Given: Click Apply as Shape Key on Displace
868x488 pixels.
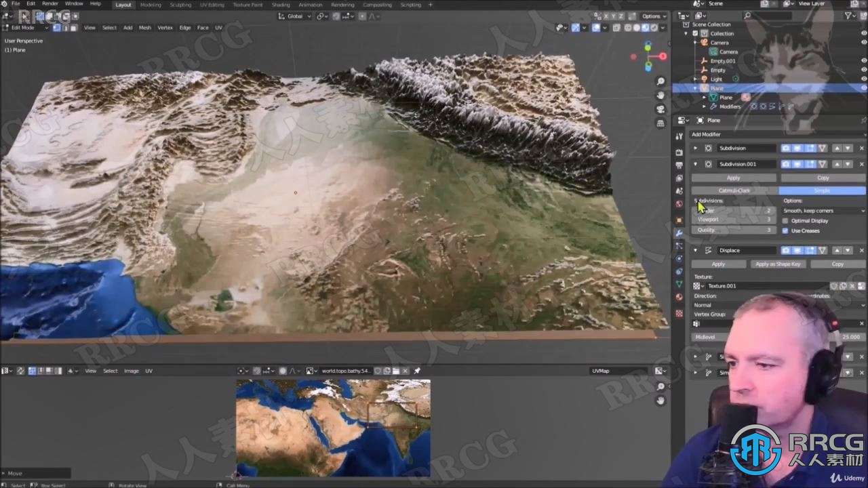Looking at the screenshot, I should point(778,264).
